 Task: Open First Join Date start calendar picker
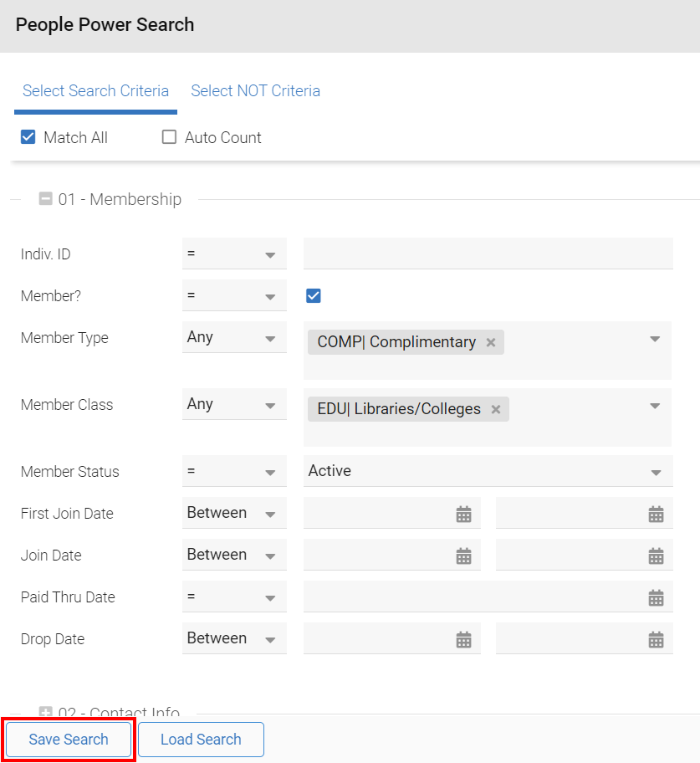click(x=463, y=514)
